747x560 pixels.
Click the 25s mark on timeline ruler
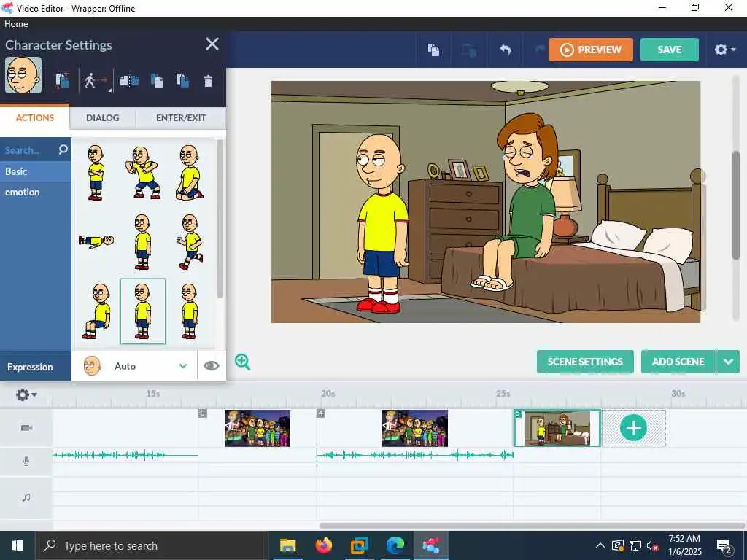(503, 393)
